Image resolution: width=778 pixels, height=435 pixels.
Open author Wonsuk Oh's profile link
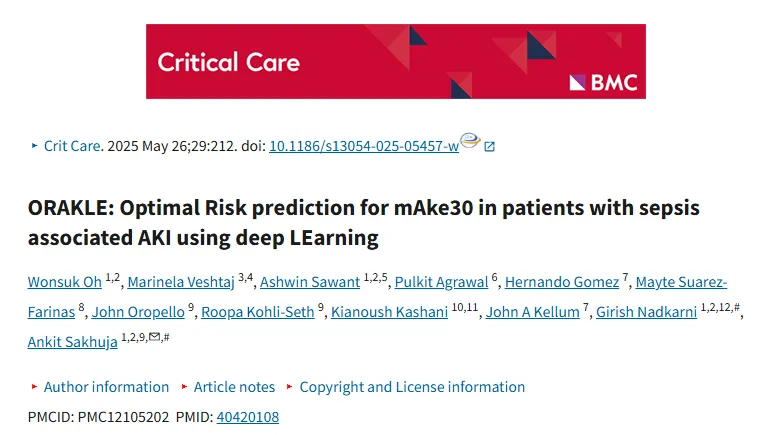click(65, 282)
